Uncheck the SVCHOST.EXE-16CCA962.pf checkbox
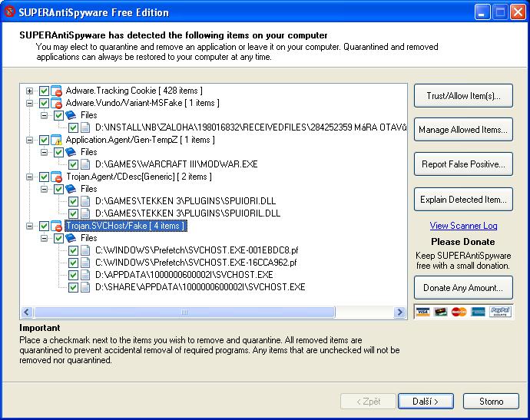This screenshot has height=420, width=530. point(73,263)
